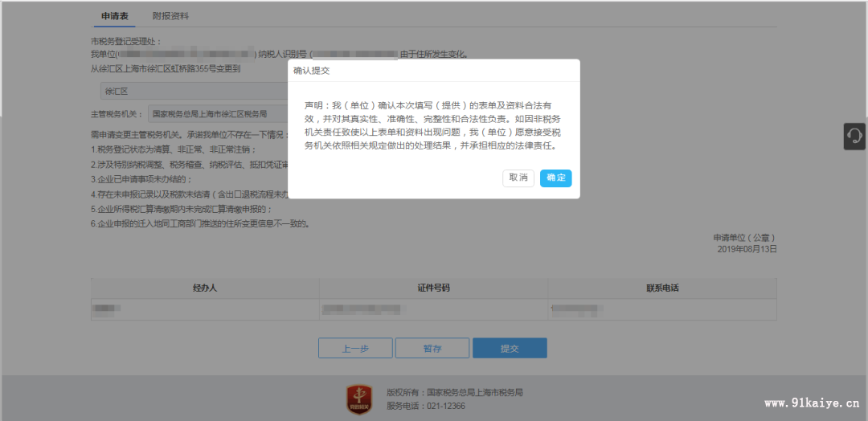This screenshot has width=868, height=421.
Task: Click the blurred cell under 经办人
Action: [x=106, y=309]
